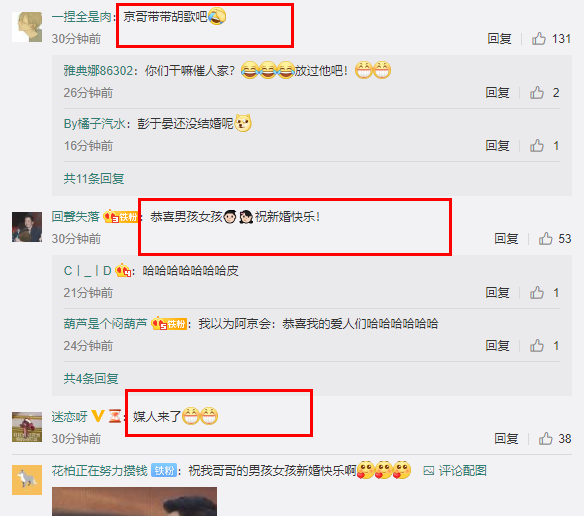The height and width of the screenshot is (516, 584).
Task: View the attached comment picture thumbnail
Action: (134, 501)
